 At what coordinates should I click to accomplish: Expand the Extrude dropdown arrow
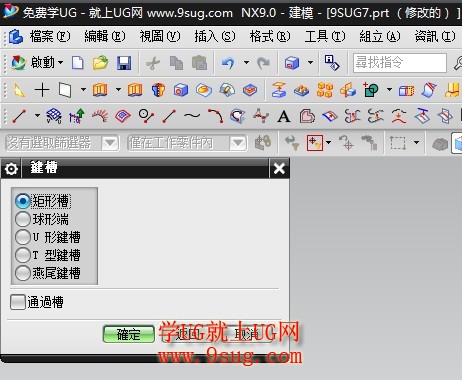tap(118, 89)
